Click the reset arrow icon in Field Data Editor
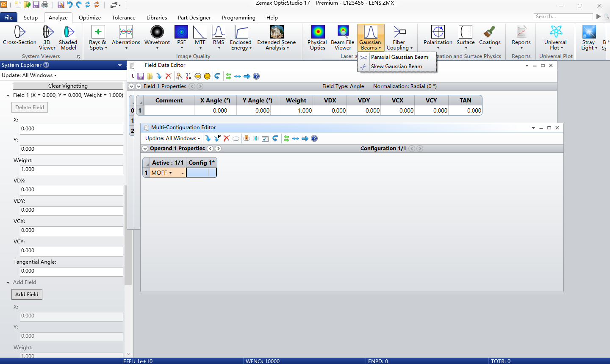The height and width of the screenshot is (364, 610). coord(217,76)
